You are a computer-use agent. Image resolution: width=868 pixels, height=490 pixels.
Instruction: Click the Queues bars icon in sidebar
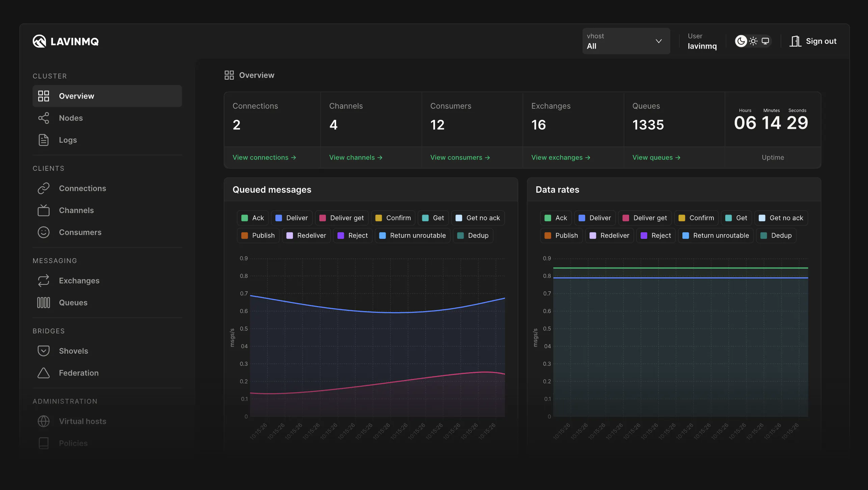coord(44,302)
